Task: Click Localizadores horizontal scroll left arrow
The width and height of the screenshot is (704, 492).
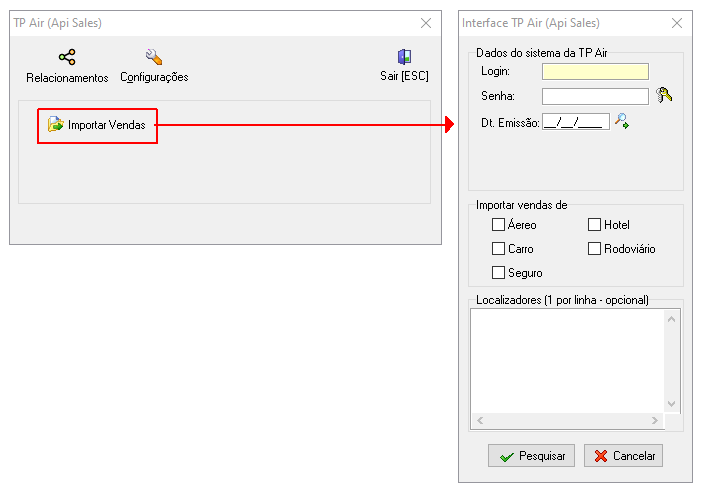Action: [480, 421]
